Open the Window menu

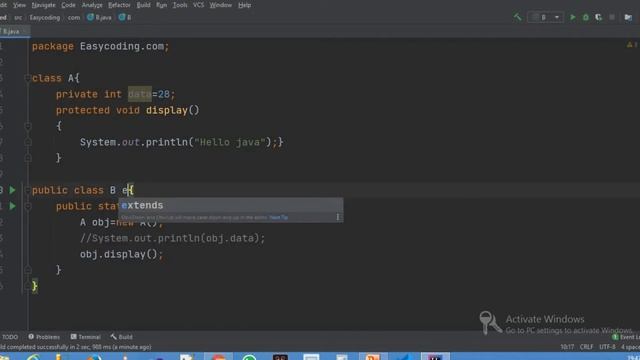[221, 5]
